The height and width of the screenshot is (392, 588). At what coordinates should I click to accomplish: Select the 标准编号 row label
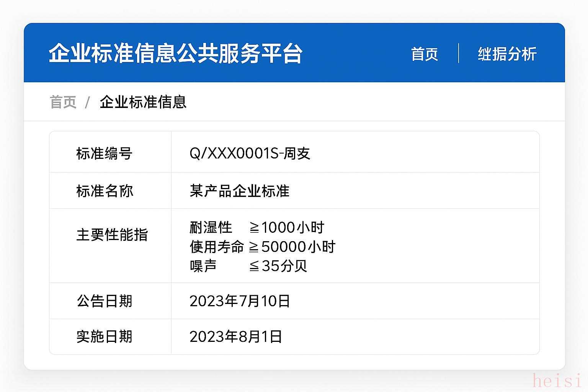coord(104,154)
